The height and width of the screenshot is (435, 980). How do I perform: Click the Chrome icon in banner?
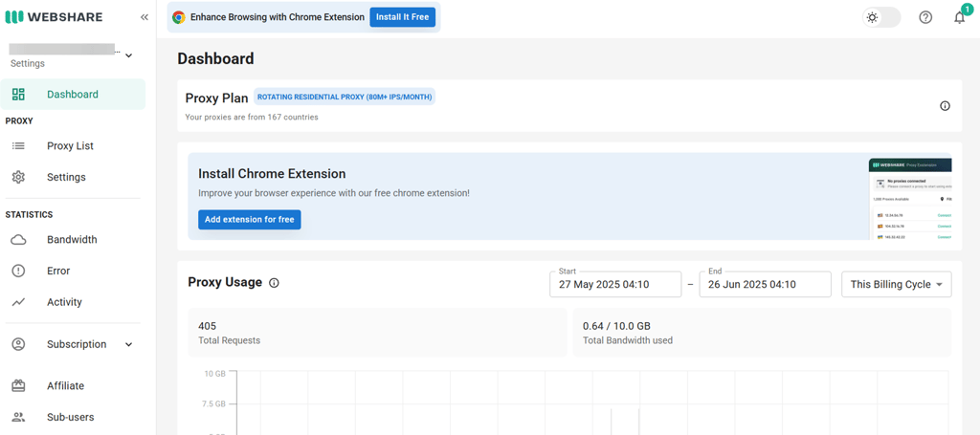click(179, 17)
